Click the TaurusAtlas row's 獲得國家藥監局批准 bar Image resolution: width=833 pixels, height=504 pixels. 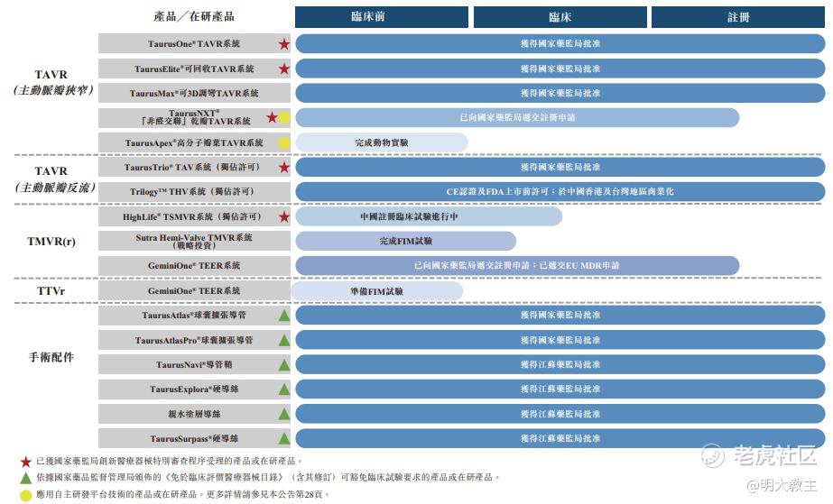point(560,315)
